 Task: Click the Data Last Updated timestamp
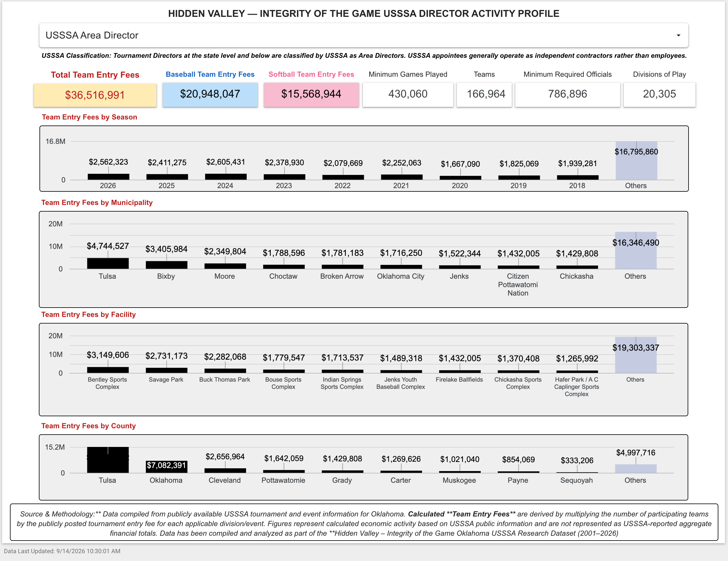(62, 551)
